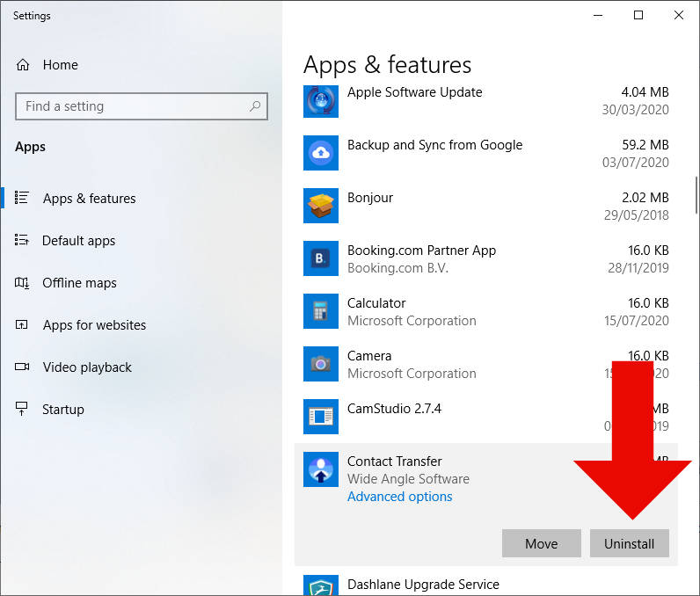Click the 29/05/2018 install date

(636, 215)
